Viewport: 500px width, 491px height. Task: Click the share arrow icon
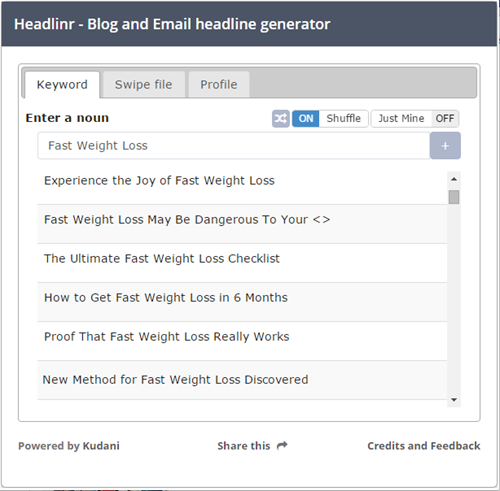(x=282, y=445)
